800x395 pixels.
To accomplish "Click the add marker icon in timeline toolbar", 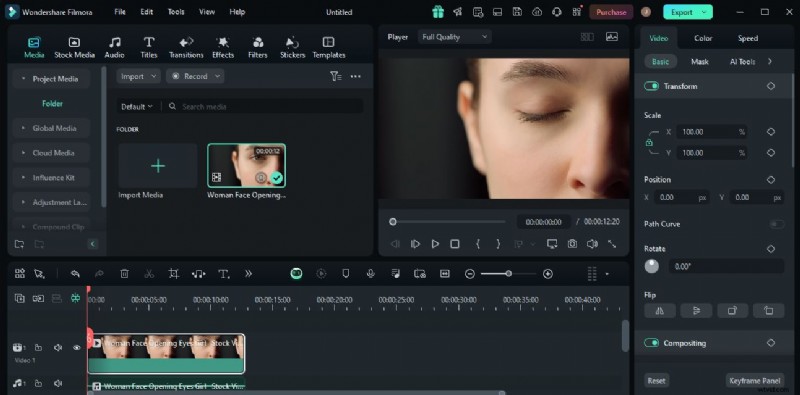I will pos(345,274).
